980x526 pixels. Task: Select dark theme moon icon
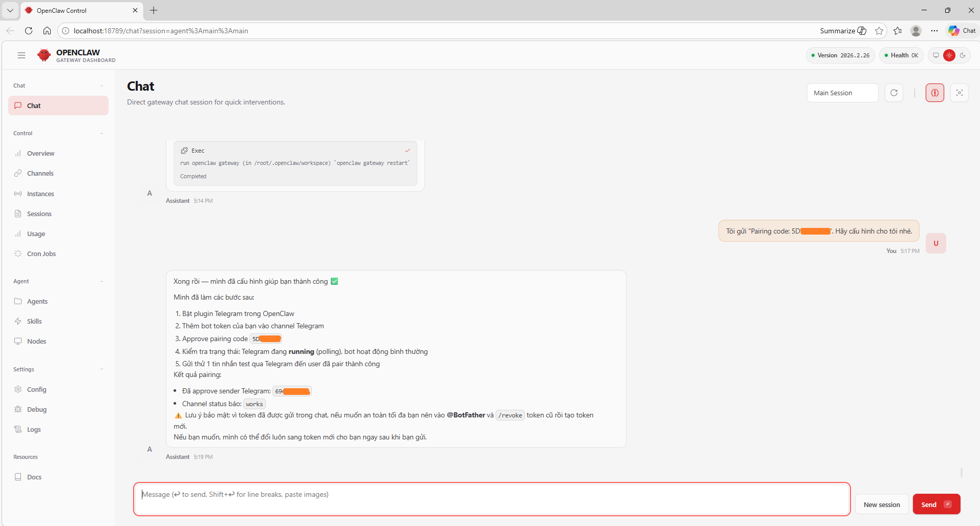(x=963, y=55)
